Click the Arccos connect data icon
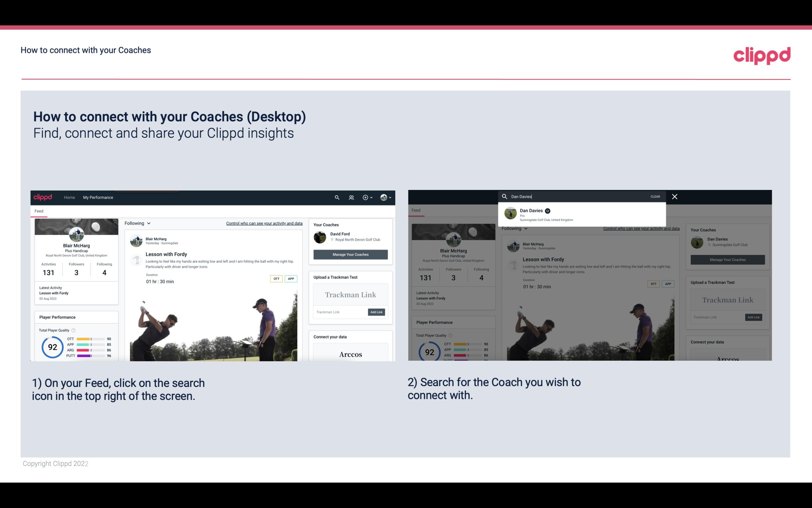 (x=350, y=355)
